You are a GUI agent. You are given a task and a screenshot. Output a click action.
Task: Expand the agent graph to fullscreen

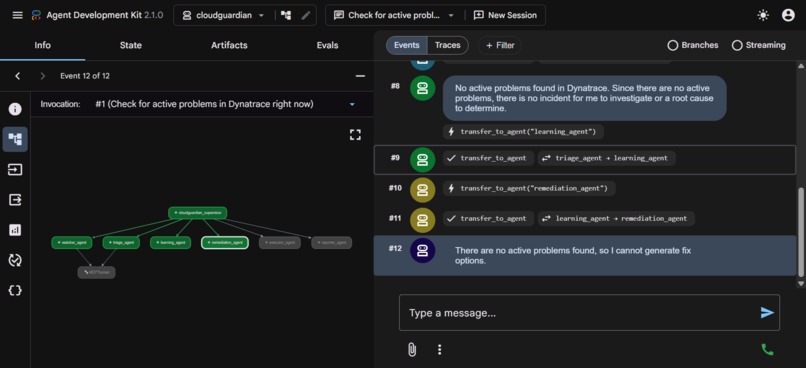click(355, 135)
